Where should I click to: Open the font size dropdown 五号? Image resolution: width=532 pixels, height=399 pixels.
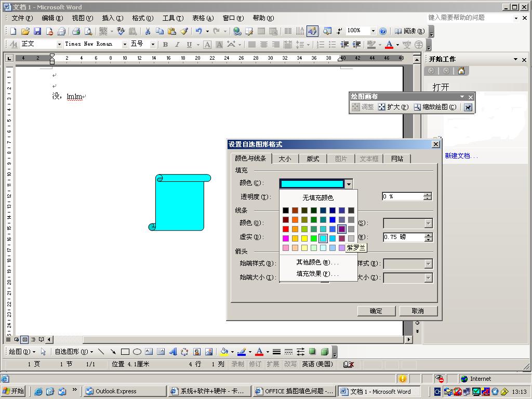pos(153,44)
